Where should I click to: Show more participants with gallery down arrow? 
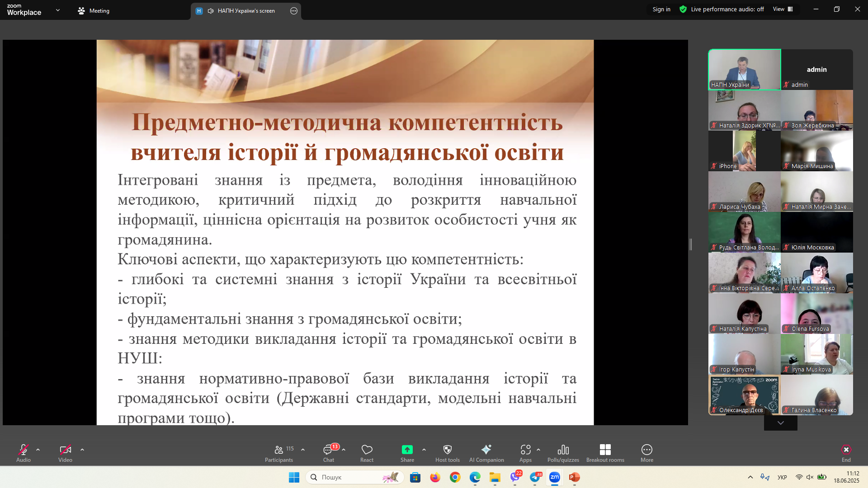(x=781, y=423)
